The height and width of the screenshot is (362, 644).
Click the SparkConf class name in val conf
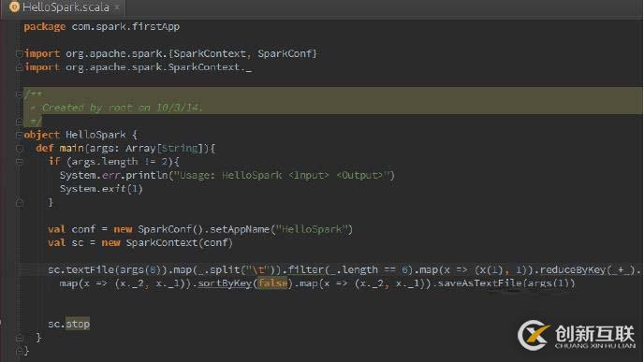click(165, 229)
